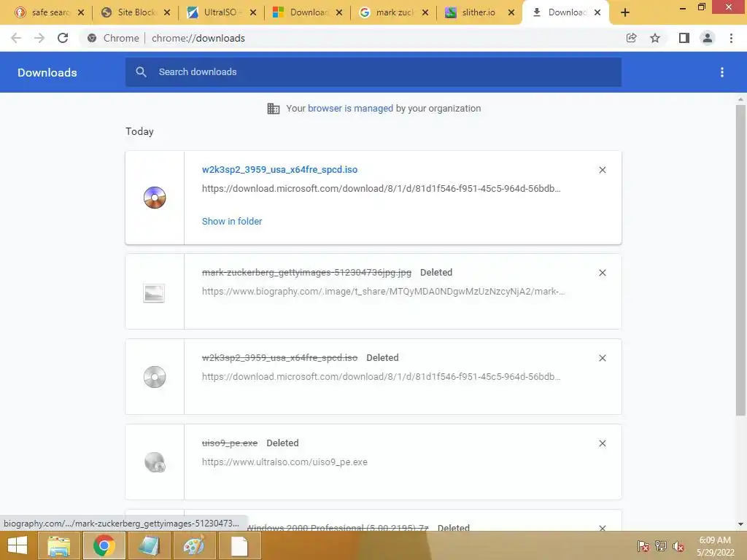
Task: Click the Chrome site info icon in address bar
Action: (x=92, y=38)
